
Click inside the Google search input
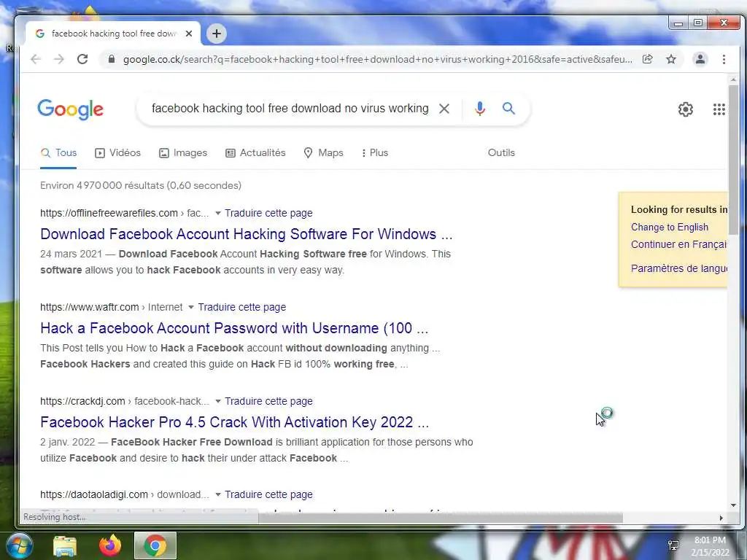[x=290, y=109]
